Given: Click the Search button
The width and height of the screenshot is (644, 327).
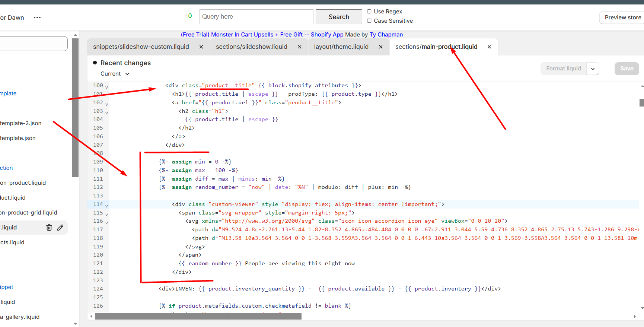Looking at the screenshot, I should (x=339, y=17).
